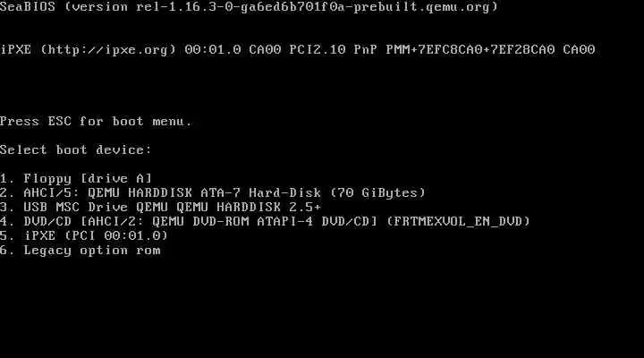Click the number 1 before Floppy
This screenshot has width=644, height=358.
pyautogui.click(x=4, y=179)
